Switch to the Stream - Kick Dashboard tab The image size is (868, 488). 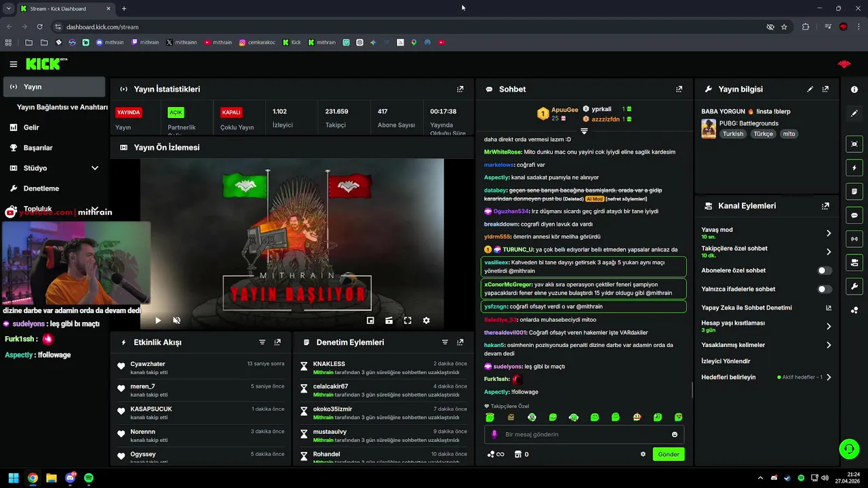pos(65,9)
